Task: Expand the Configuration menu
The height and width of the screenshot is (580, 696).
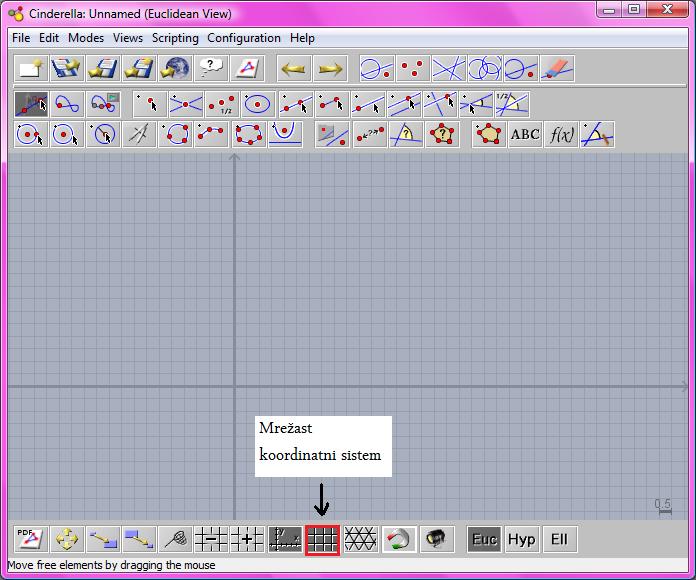Action: 244,38
